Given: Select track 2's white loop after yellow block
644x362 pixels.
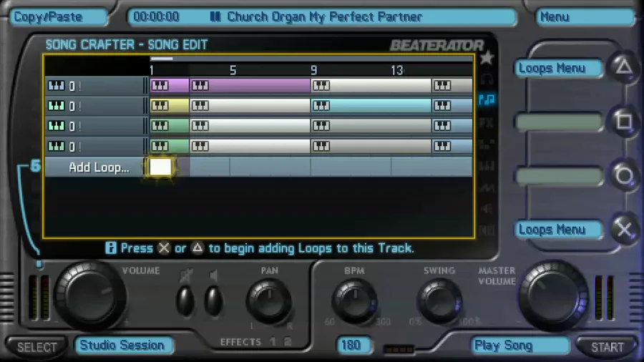Looking at the screenshot, I should (250, 105).
